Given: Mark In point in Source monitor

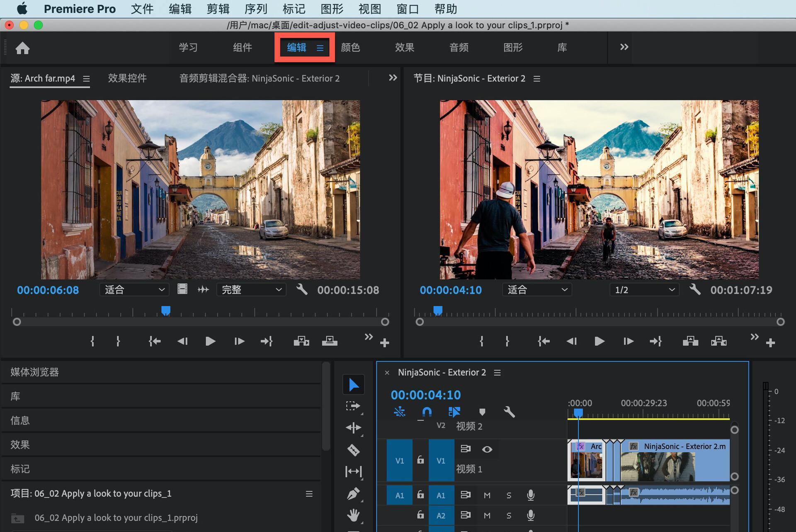Looking at the screenshot, I should (x=92, y=341).
